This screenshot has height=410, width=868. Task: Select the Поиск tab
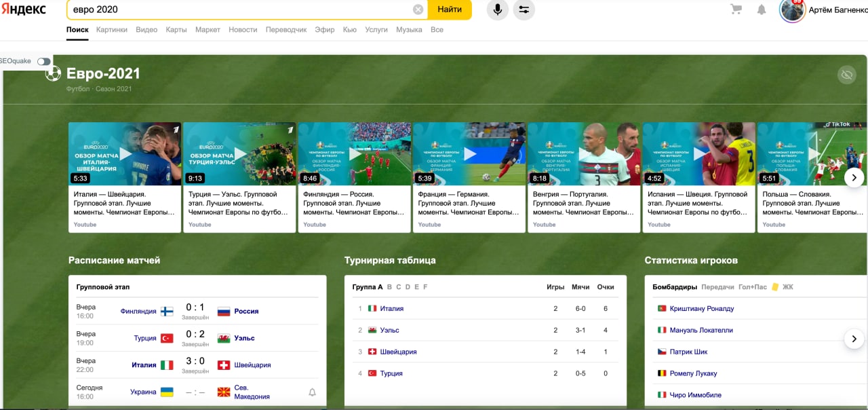tap(77, 30)
